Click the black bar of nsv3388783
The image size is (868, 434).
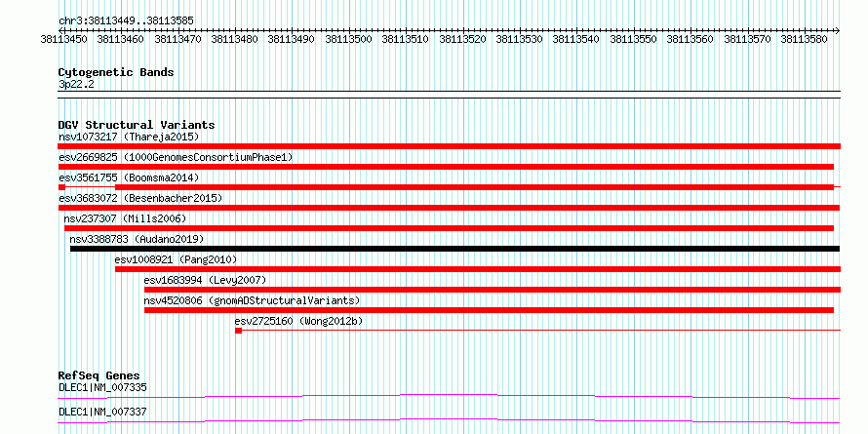[455, 249]
